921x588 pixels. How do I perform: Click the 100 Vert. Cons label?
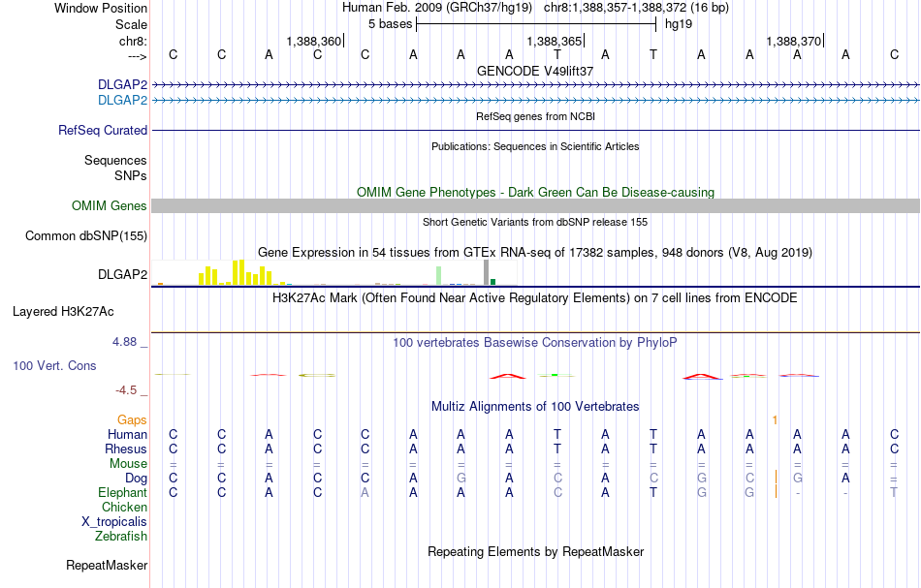tap(54, 365)
